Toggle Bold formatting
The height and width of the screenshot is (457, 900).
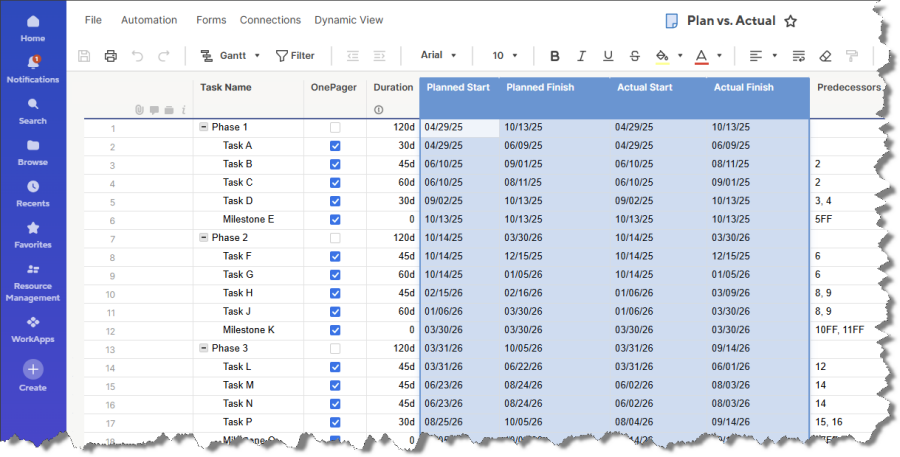(554, 56)
